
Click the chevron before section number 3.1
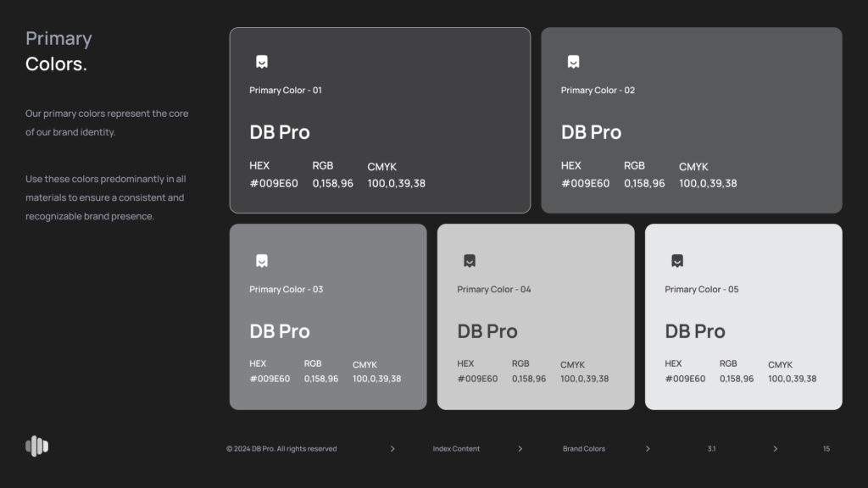tap(648, 449)
